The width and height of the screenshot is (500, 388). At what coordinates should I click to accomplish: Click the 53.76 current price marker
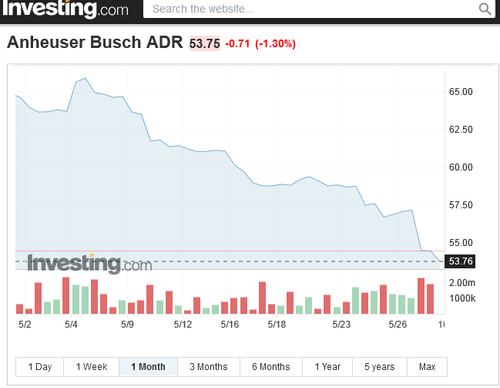click(460, 261)
